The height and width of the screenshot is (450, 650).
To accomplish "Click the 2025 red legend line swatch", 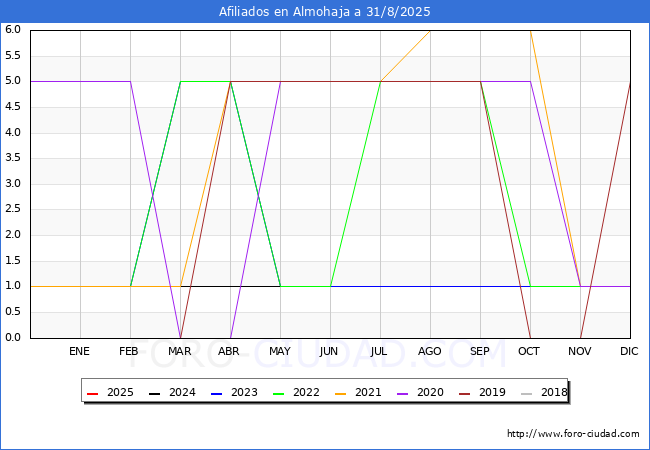I will pos(93,393).
